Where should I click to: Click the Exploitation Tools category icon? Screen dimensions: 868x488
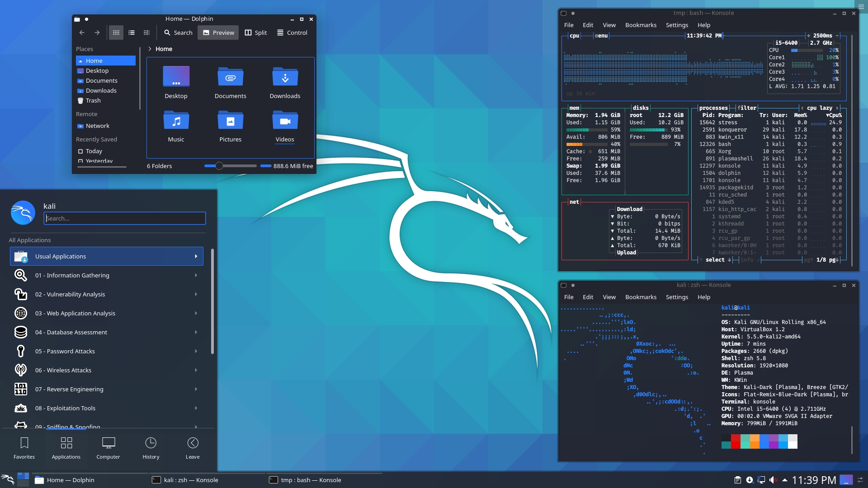[20, 408]
